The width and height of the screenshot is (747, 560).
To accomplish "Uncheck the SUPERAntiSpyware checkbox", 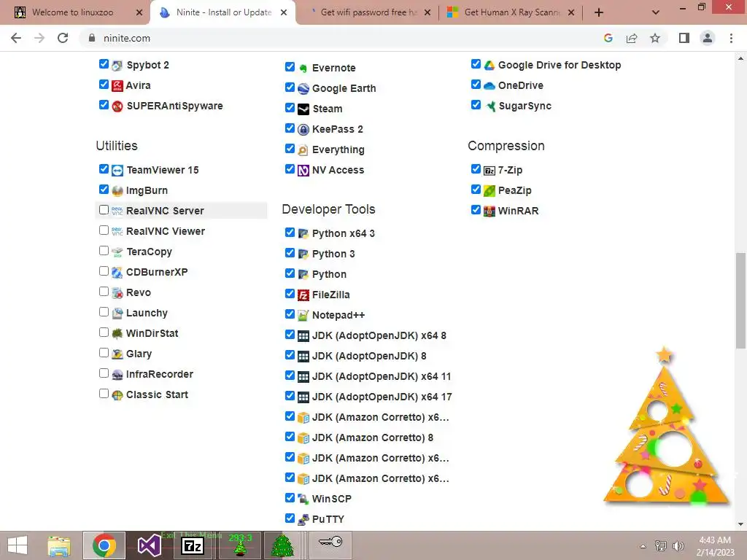I will (x=104, y=105).
